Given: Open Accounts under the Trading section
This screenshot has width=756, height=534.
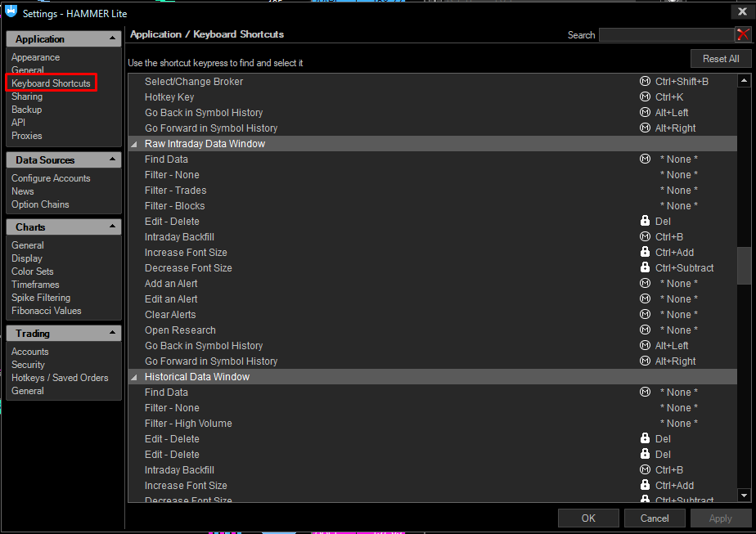Looking at the screenshot, I should pyautogui.click(x=30, y=352).
